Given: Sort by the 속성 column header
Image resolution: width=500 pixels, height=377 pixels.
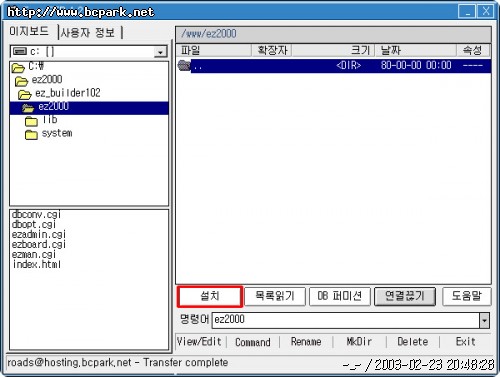Looking at the screenshot, I should point(473,50).
